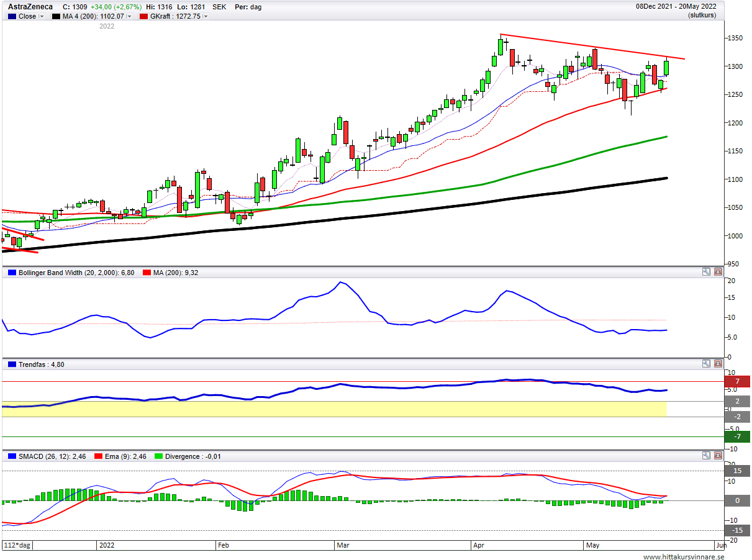Click the www.hittakursvinnare.se link
752x560 pixels.
(684, 557)
